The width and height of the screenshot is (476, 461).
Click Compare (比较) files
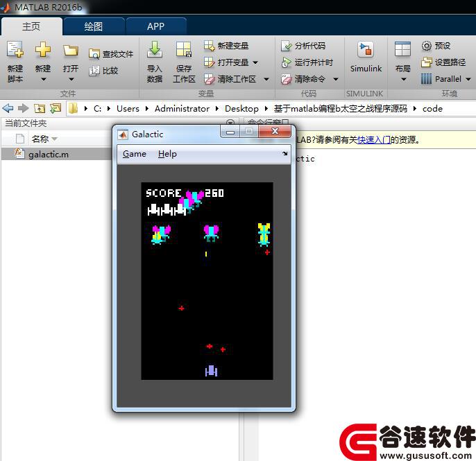pos(103,71)
